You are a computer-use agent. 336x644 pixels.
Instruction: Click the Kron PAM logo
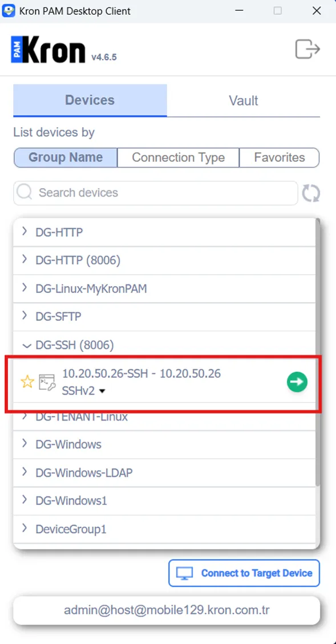[48, 50]
